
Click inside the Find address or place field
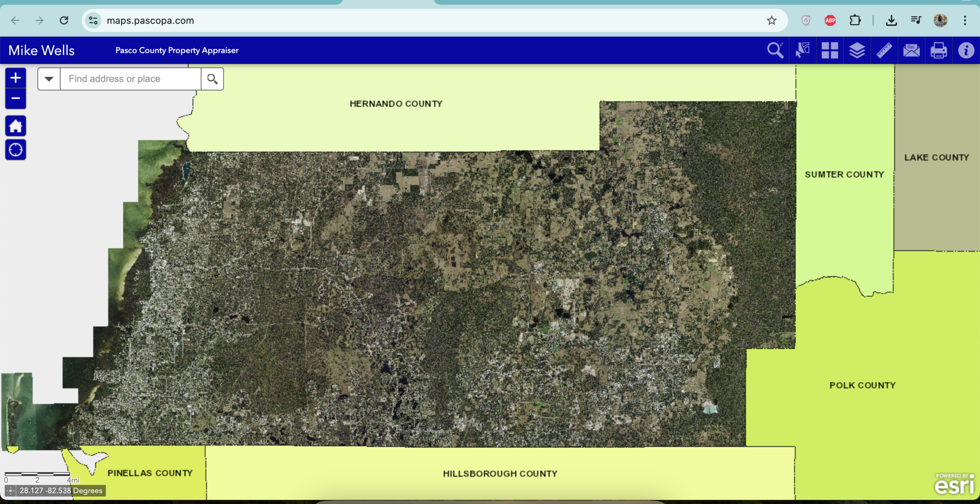coord(130,78)
